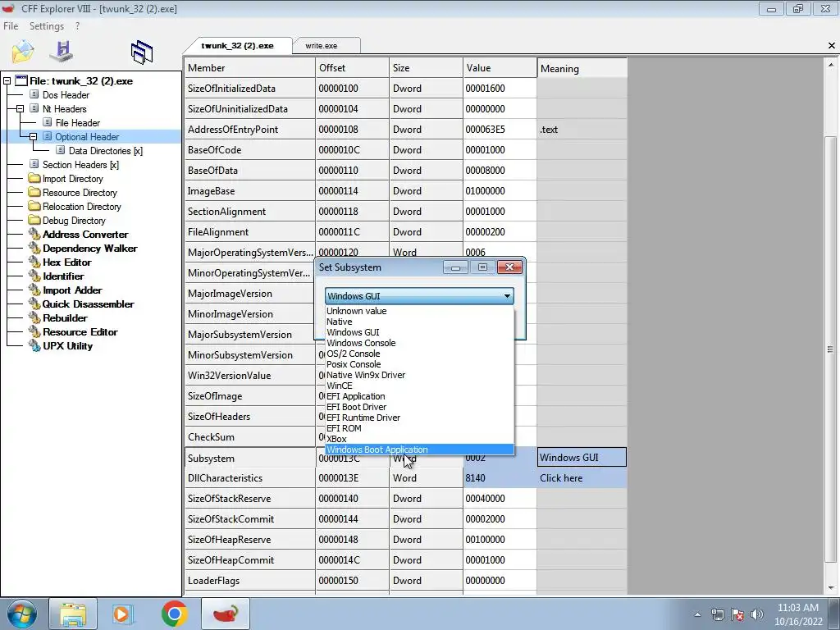Open File Explorer from taskbar
Screen dimensions: 840x630
[73, 614]
